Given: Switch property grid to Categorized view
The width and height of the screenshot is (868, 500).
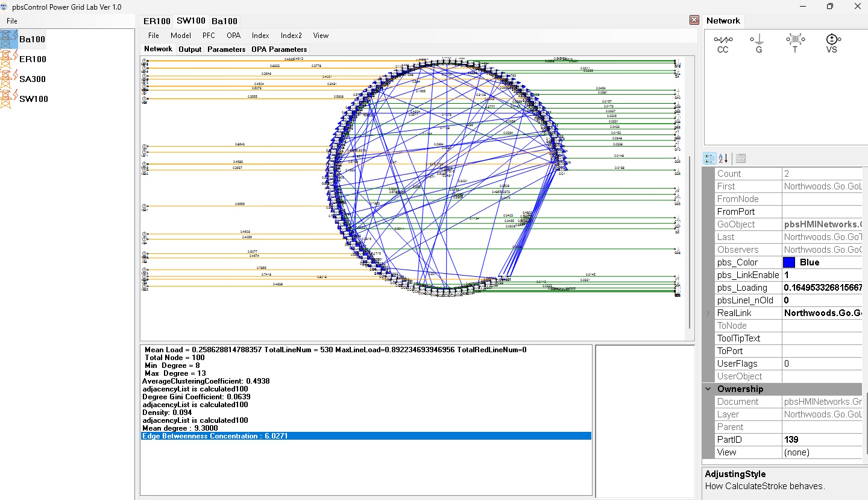Looking at the screenshot, I should (x=710, y=159).
